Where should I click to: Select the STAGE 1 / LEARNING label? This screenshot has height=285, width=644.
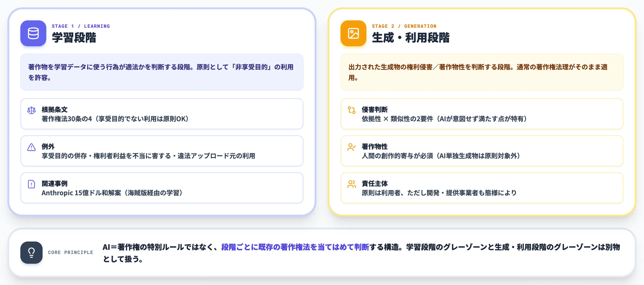tap(81, 26)
